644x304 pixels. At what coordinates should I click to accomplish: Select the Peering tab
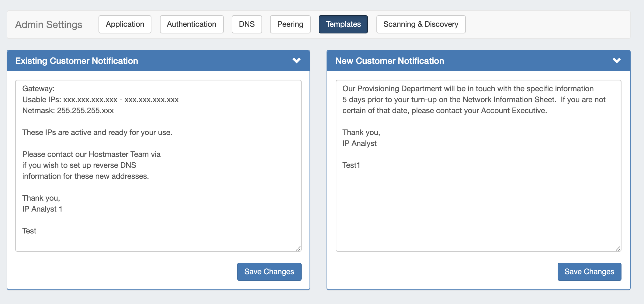click(x=290, y=24)
